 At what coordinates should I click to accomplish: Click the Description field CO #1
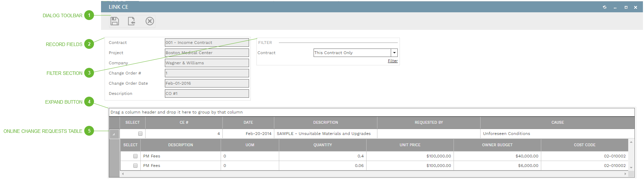click(x=207, y=93)
